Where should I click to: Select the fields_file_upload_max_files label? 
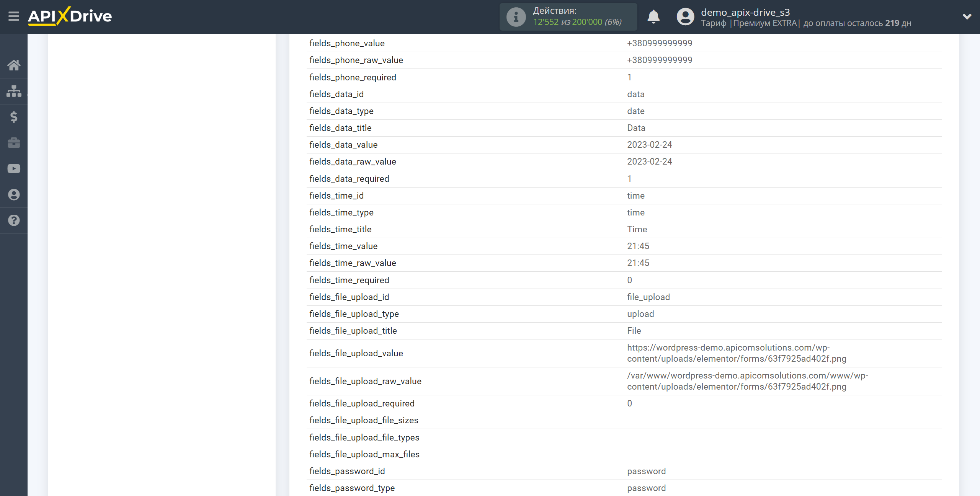pyautogui.click(x=364, y=454)
